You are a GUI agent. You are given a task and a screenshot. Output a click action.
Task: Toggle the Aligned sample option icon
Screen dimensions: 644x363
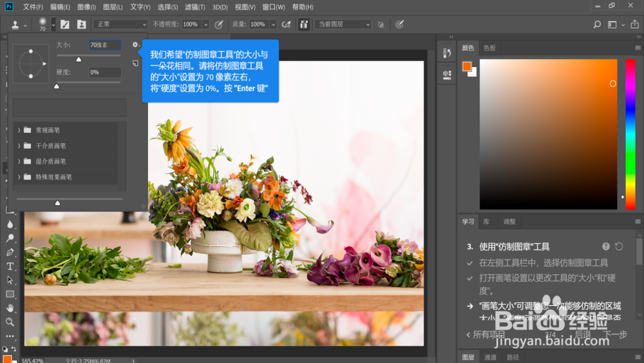[x=304, y=25]
